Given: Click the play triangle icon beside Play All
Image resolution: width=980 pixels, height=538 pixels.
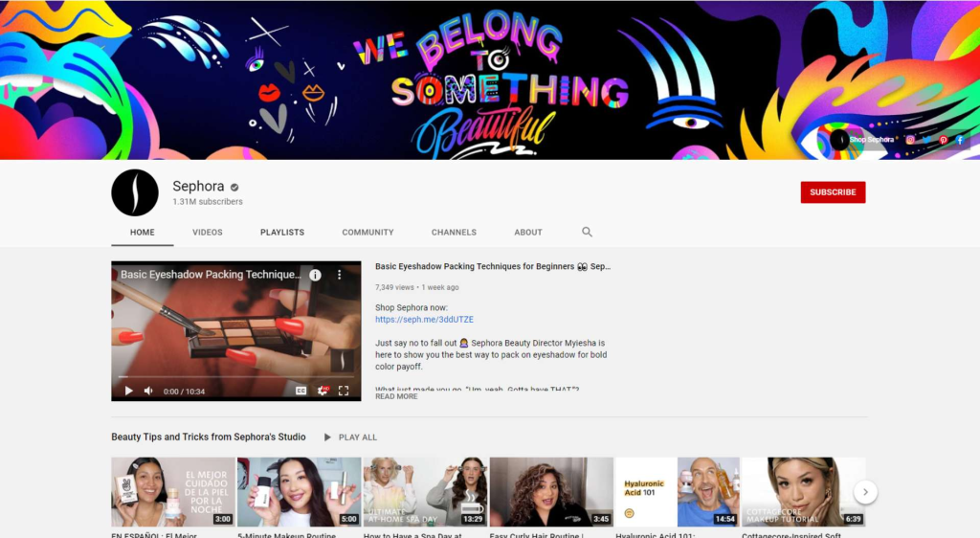Looking at the screenshot, I should coord(327,437).
